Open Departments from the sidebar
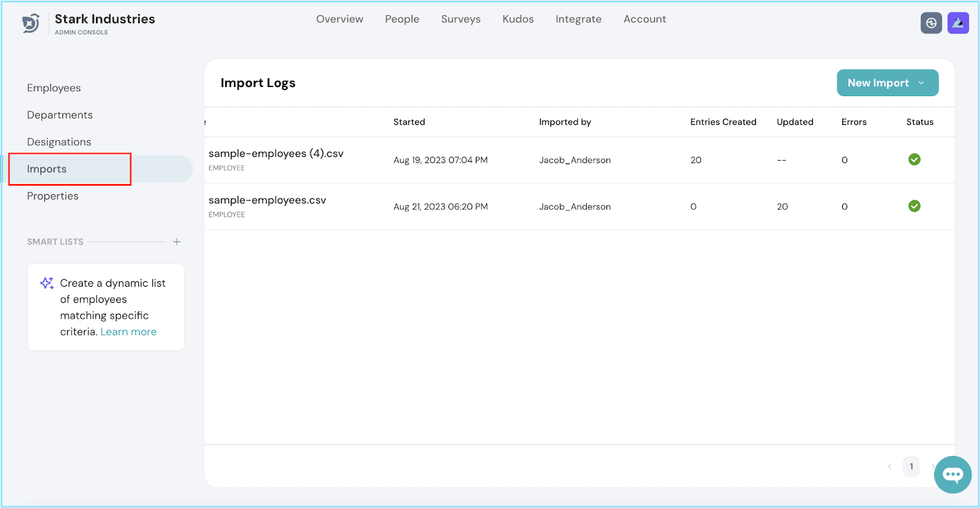 pos(60,115)
